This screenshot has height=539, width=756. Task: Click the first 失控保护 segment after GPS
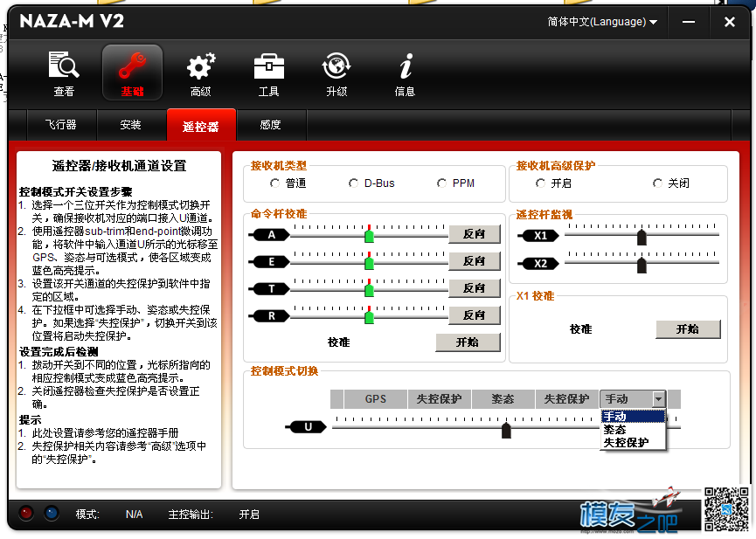point(440,399)
